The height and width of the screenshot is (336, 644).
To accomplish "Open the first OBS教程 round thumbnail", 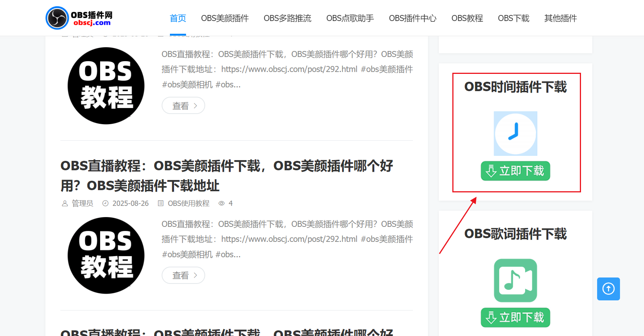I will pyautogui.click(x=106, y=86).
